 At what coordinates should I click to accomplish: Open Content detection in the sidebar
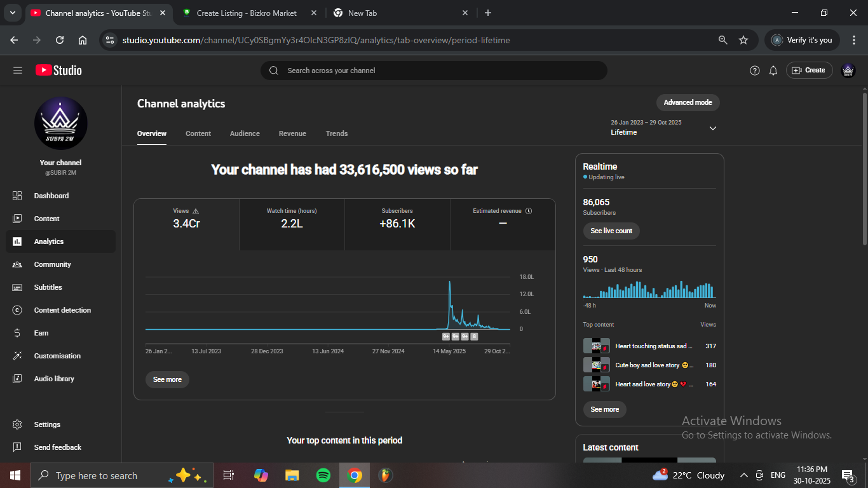[62, 310]
